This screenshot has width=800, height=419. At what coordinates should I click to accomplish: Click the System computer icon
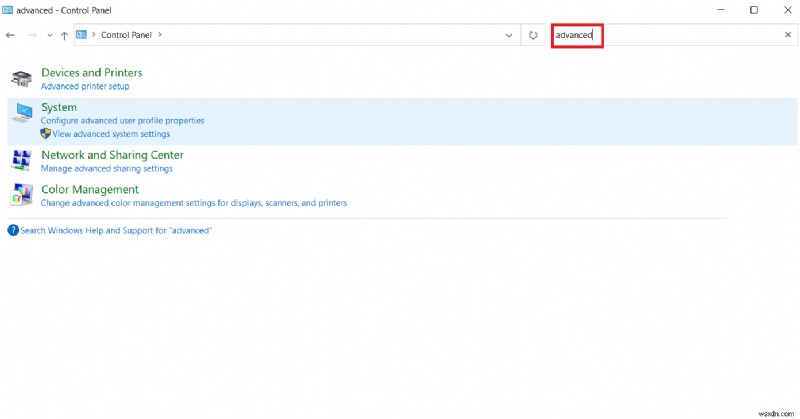pyautogui.click(x=22, y=113)
